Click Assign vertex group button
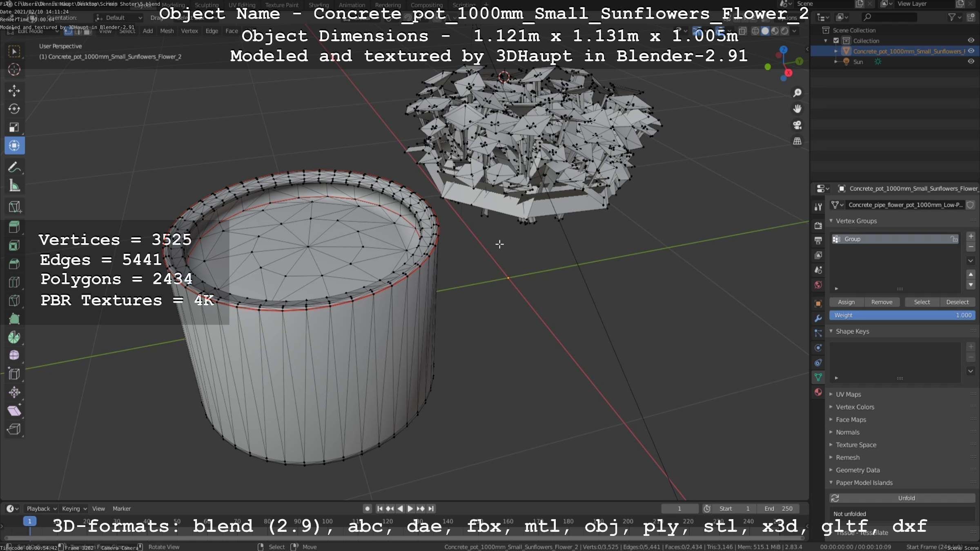The width and height of the screenshot is (980, 551). [x=846, y=302]
